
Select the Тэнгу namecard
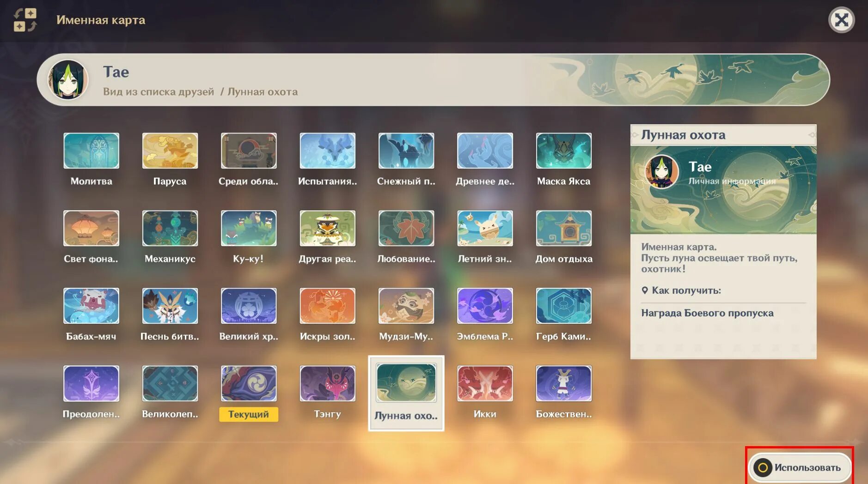point(327,384)
